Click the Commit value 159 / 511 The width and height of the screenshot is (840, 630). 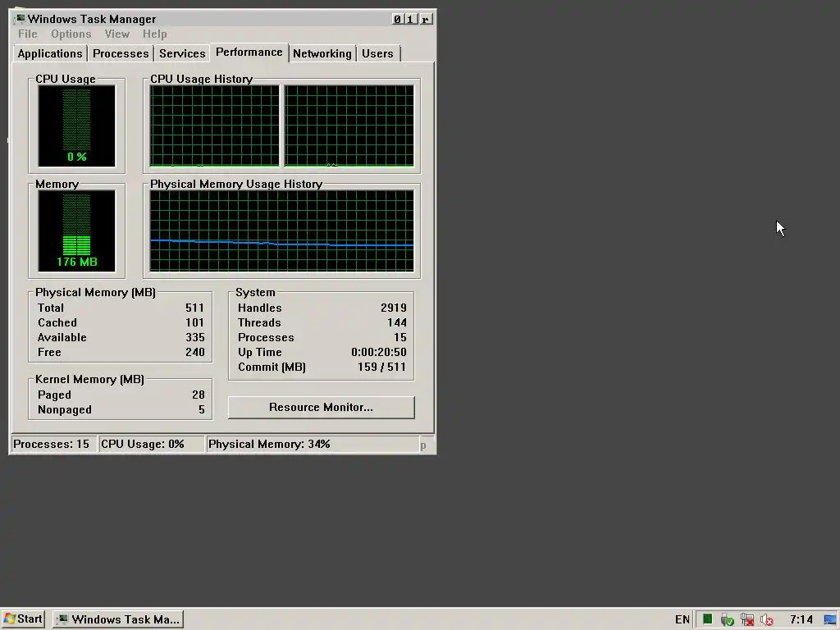coord(381,367)
